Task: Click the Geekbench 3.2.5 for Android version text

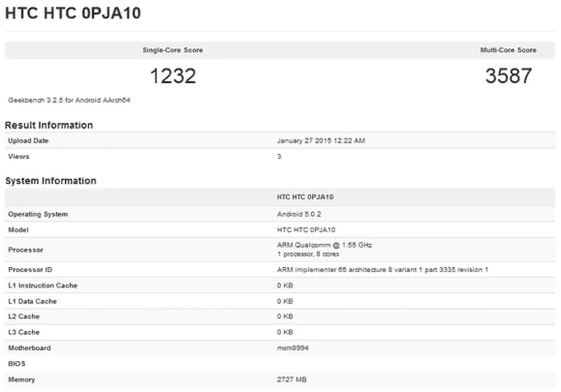Action: click(69, 100)
